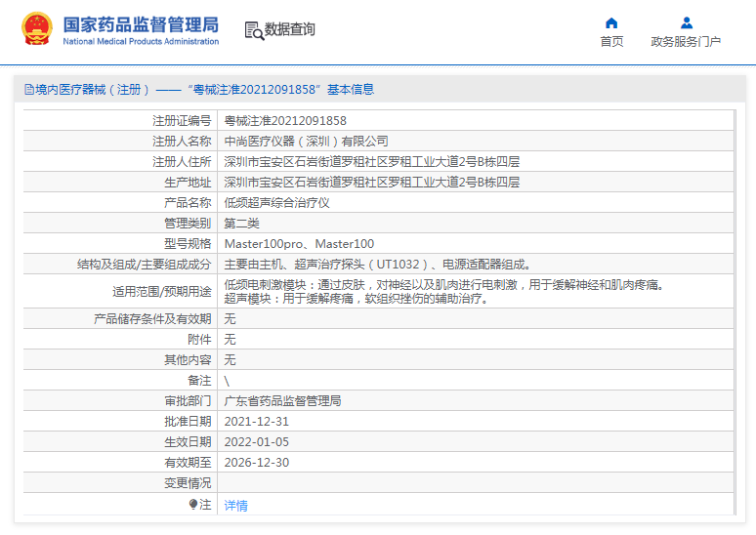Select approval department 广东省药品监督管理局

tap(282, 401)
